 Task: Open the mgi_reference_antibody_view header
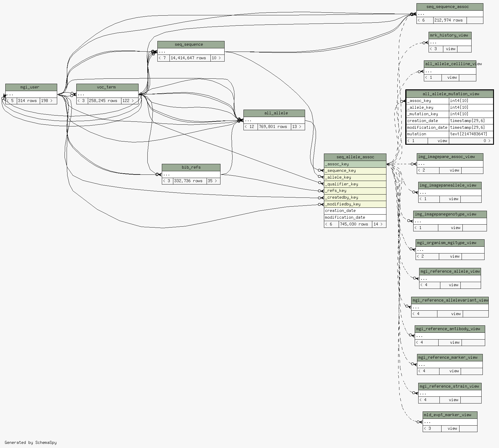point(450,329)
